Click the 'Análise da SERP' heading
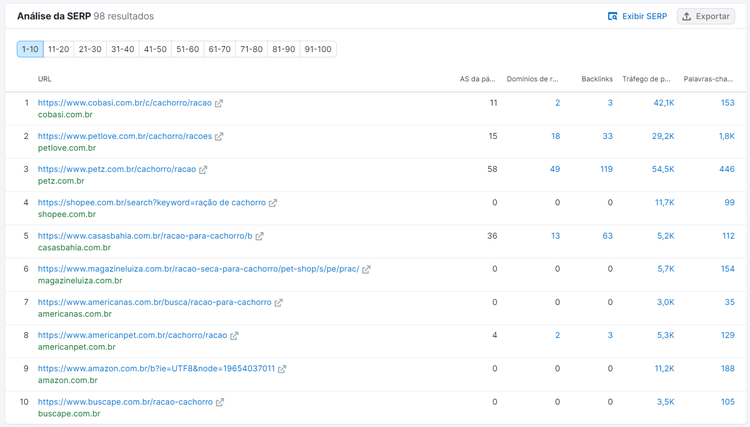The image size is (750, 427). pyautogui.click(x=54, y=16)
